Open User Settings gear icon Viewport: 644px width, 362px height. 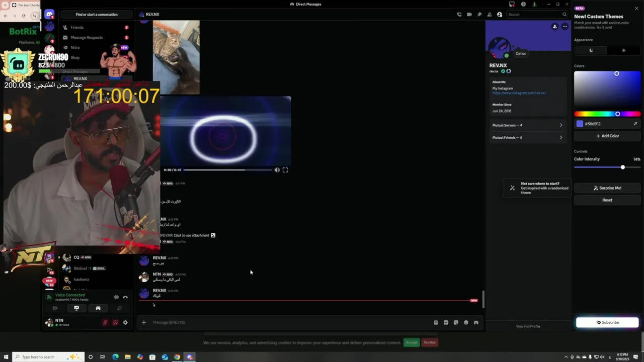coord(125,322)
